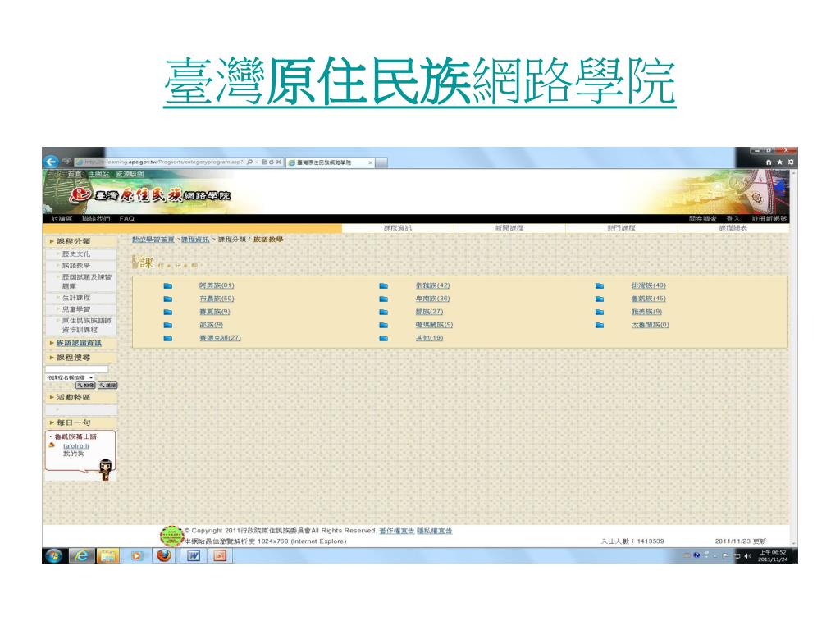Click the ta'olro li daily phrase link

pos(76,445)
